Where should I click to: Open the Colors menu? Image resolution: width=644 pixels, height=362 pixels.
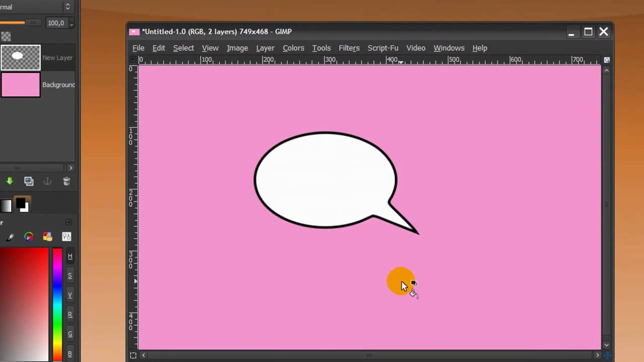pos(293,48)
